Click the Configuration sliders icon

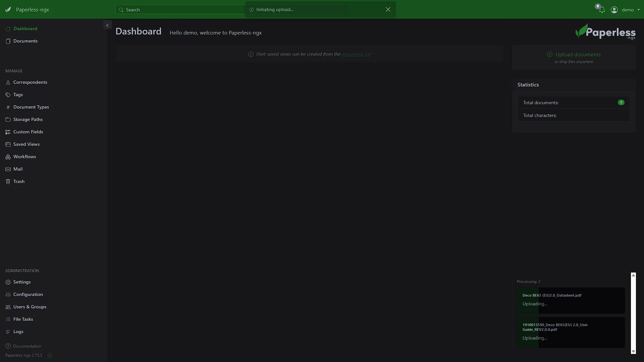click(8, 294)
